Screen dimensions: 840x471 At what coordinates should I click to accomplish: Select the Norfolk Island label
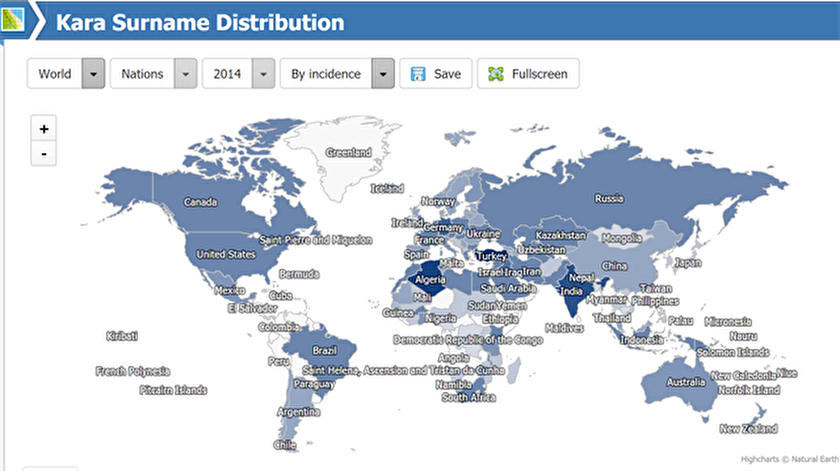click(748, 390)
